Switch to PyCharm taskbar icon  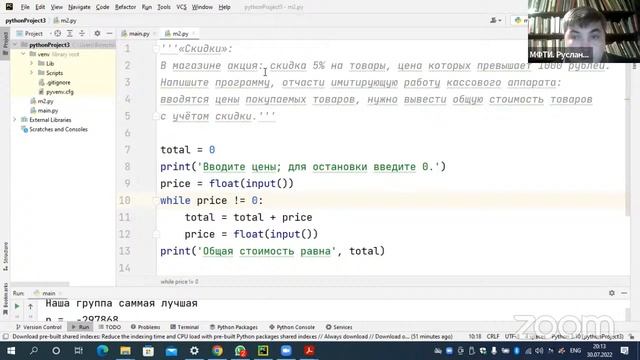click(263, 351)
